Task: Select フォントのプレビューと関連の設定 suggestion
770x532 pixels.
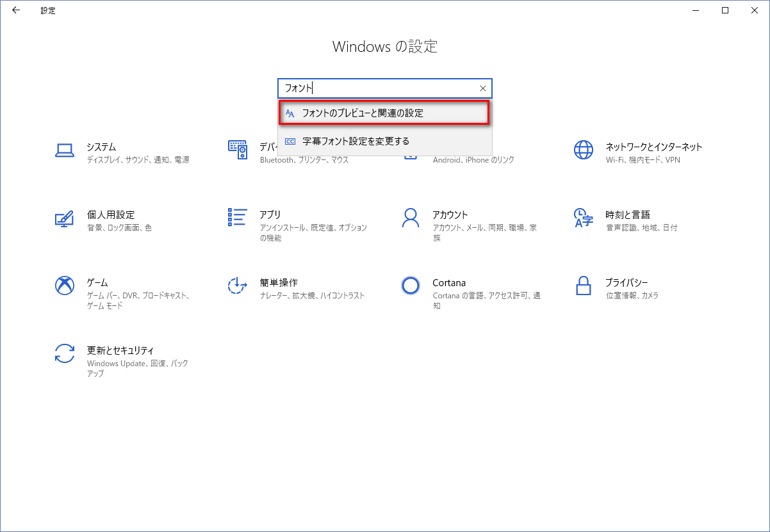Action: pos(384,113)
